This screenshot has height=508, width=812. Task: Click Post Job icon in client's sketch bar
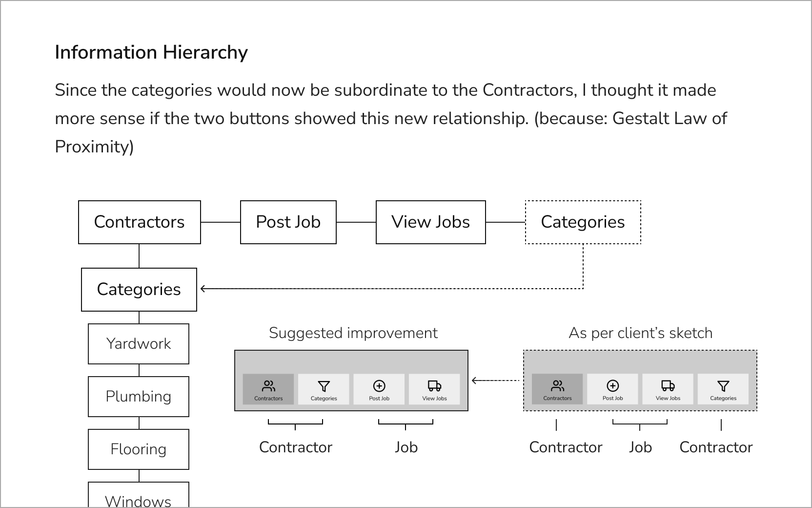coord(612,386)
